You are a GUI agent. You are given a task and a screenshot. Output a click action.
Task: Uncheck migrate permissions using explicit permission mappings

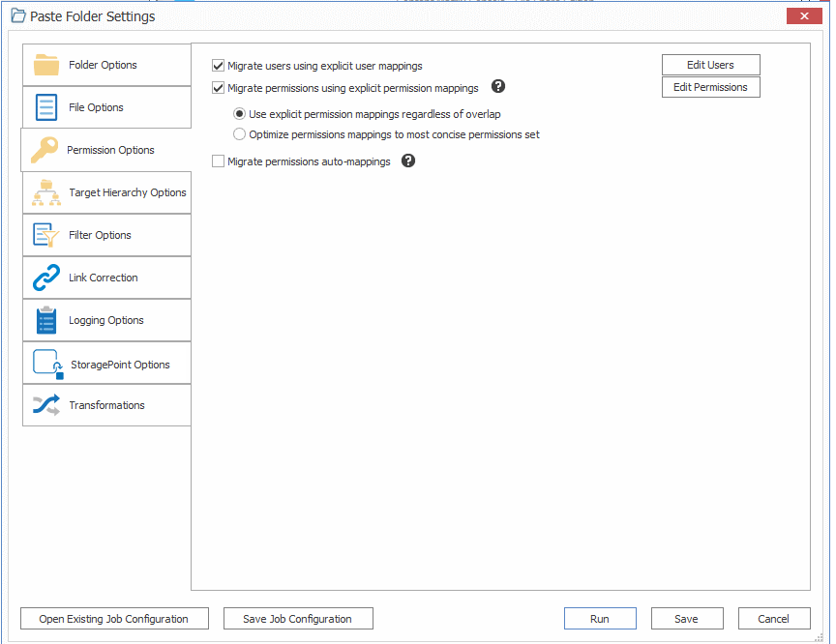click(x=217, y=87)
